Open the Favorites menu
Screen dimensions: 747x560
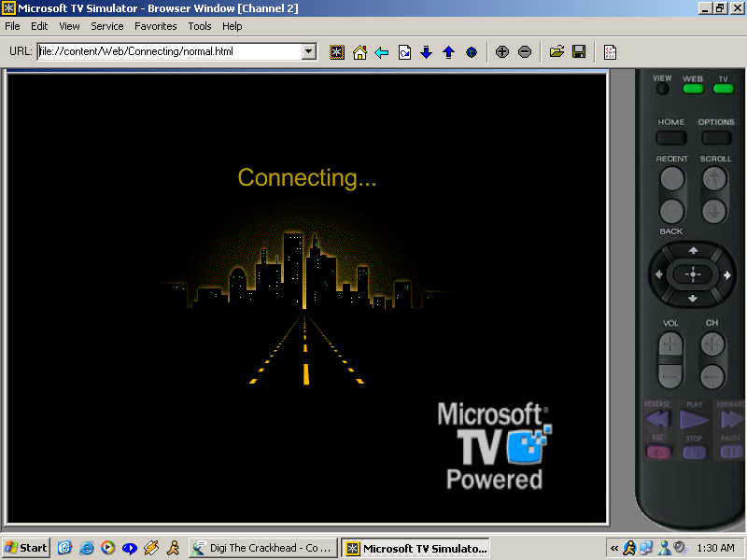(155, 26)
